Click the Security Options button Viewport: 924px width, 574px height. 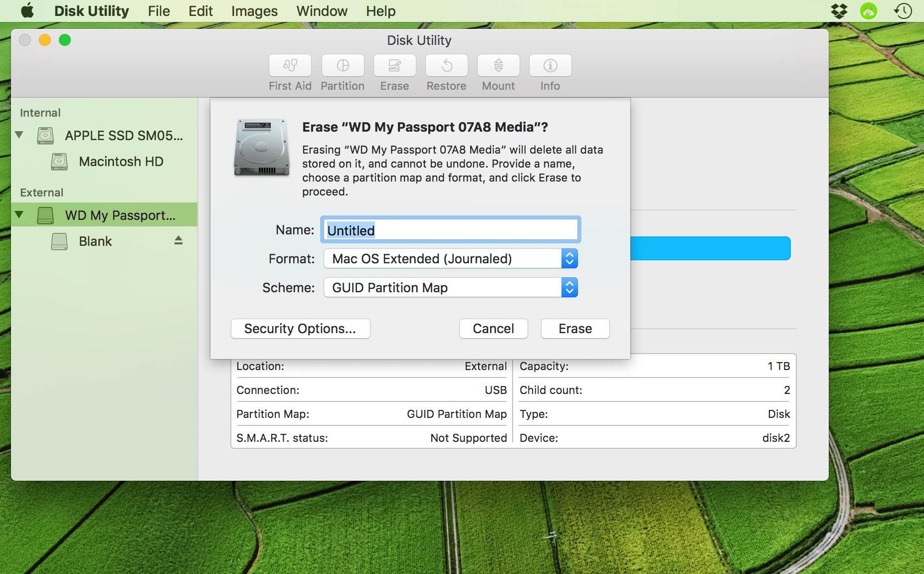point(300,329)
